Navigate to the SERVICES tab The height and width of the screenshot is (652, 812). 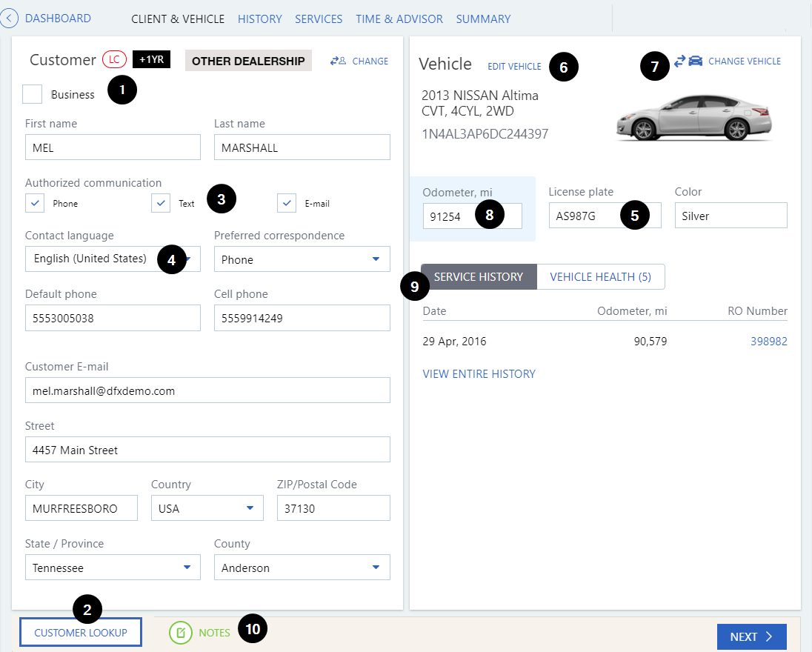[x=319, y=19]
